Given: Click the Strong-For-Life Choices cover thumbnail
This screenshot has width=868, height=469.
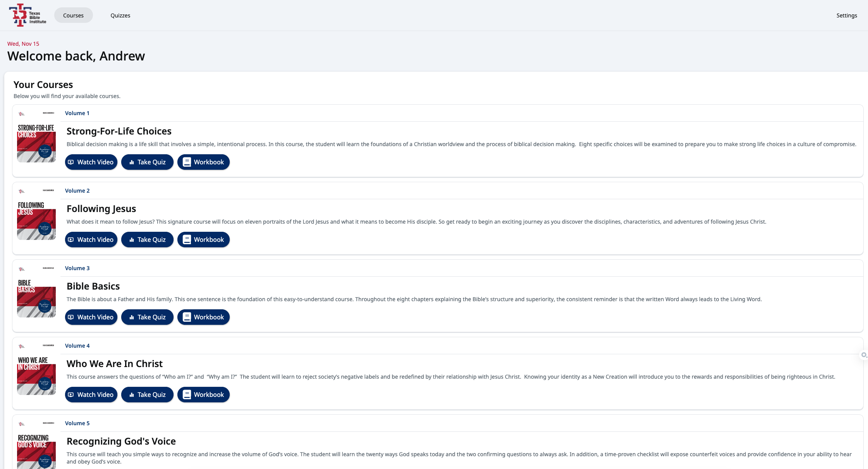Looking at the screenshot, I should tap(36, 136).
